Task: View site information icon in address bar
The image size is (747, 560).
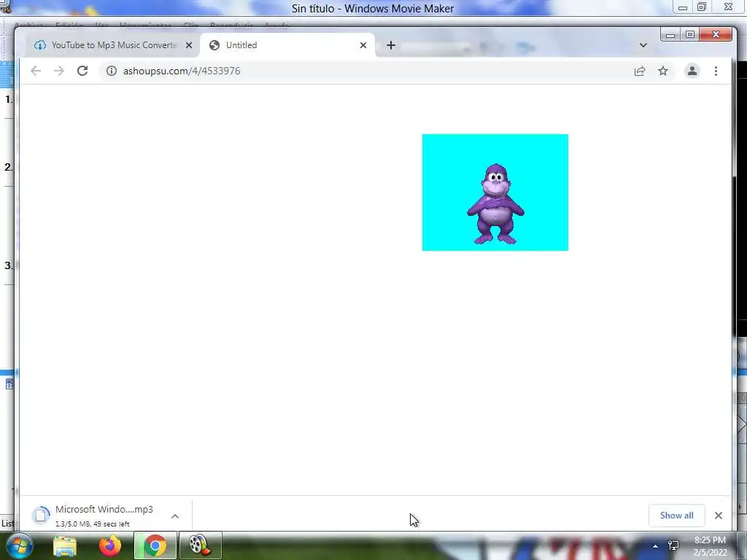Action: 112,71
